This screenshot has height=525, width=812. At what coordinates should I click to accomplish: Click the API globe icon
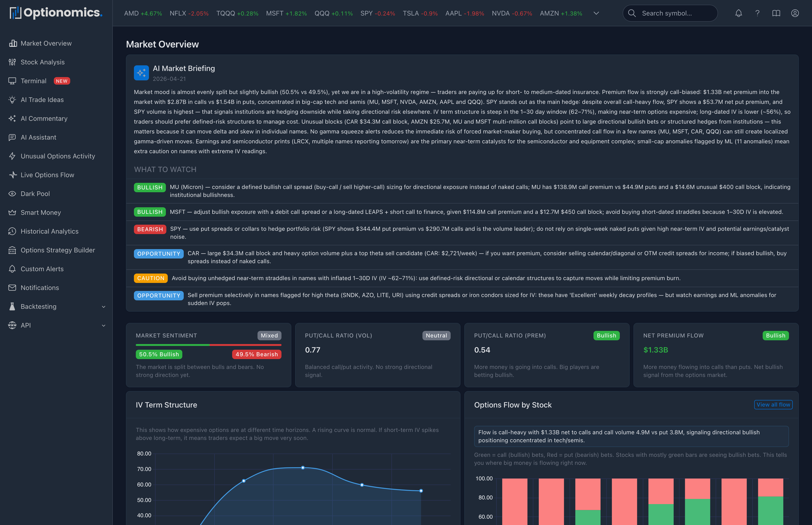(13, 325)
